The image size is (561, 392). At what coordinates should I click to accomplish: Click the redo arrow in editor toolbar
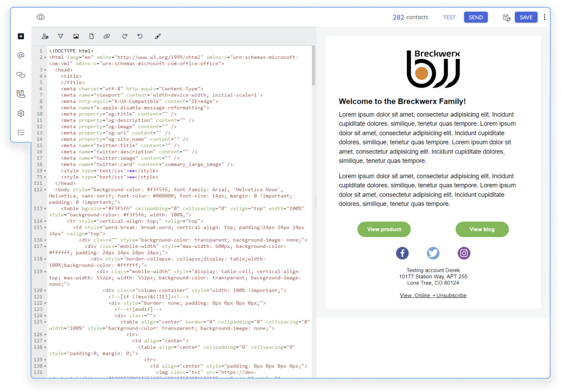tap(125, 36)
